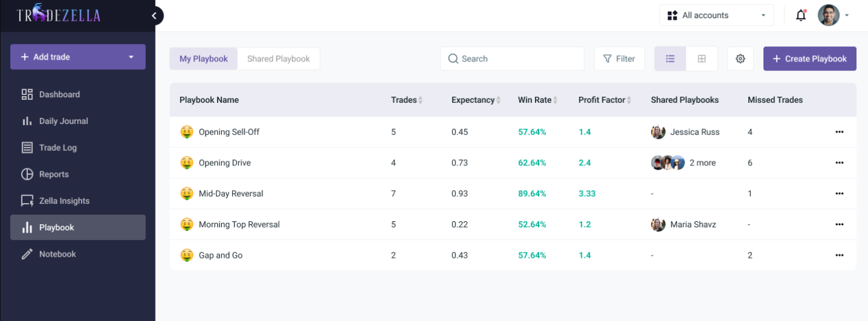868x321 pixels.
Task: Click Create Playbook button
Action: tap(810, 59)
